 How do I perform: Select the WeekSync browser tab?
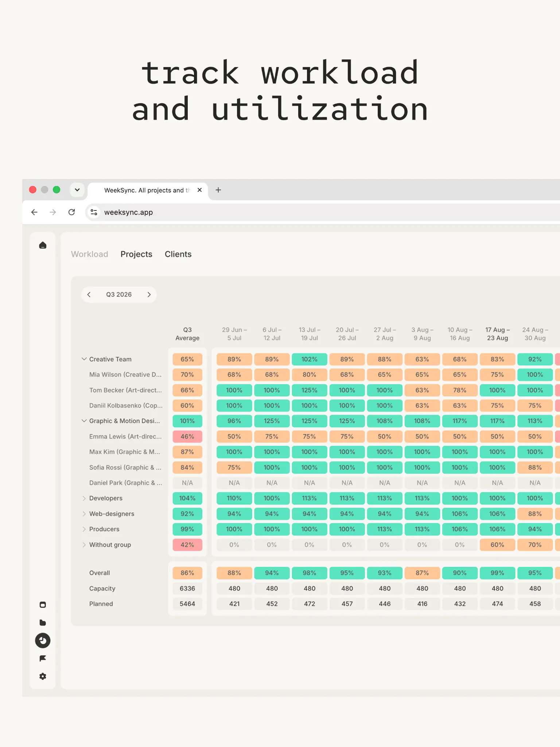click(x=148, y=190)
